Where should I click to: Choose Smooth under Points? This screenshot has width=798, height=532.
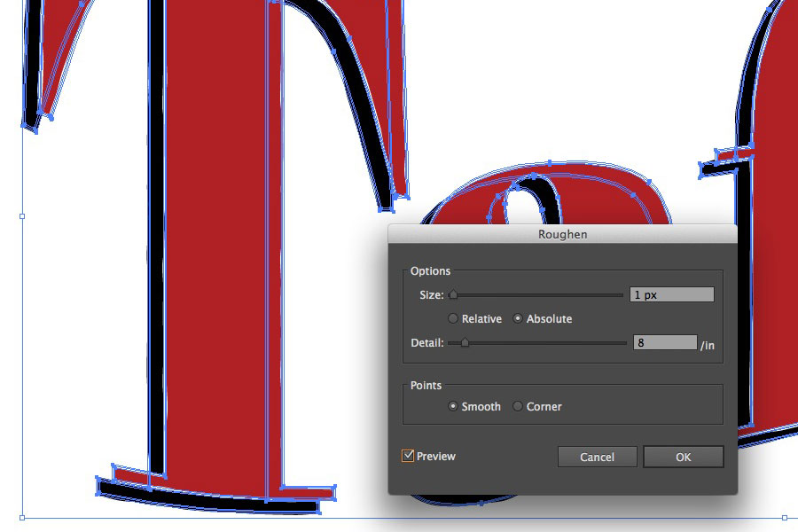pyautogui.click(x=452, y=406)
